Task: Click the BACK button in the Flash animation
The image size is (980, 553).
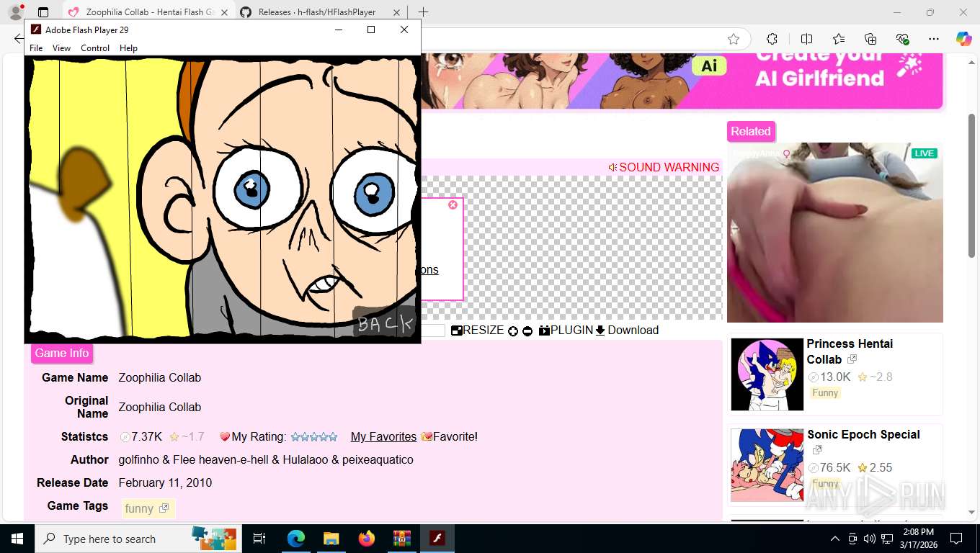Action: pyautogui.click(x=386, y=323)
